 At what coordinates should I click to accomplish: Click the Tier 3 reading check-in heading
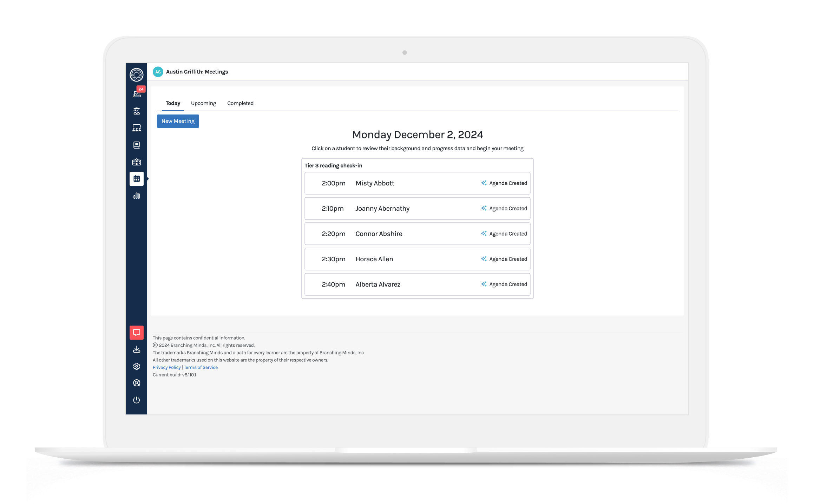click(x=333, y=165)
